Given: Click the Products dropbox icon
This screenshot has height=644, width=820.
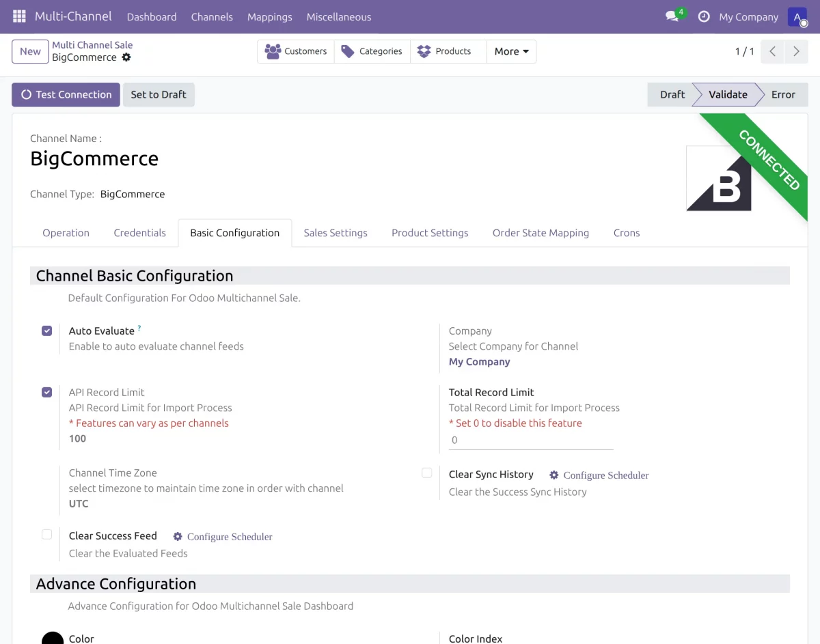Looking at the screenshot, I should [424, 51].
